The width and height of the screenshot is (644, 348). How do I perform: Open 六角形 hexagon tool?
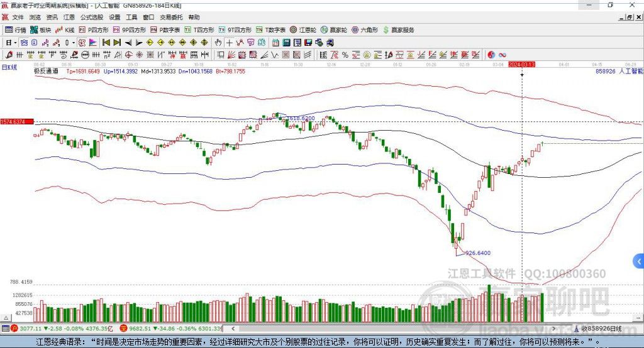365,30
